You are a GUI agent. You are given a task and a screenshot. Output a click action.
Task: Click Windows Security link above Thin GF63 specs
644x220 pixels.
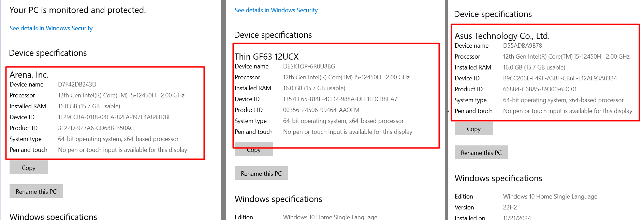(276, 10)
